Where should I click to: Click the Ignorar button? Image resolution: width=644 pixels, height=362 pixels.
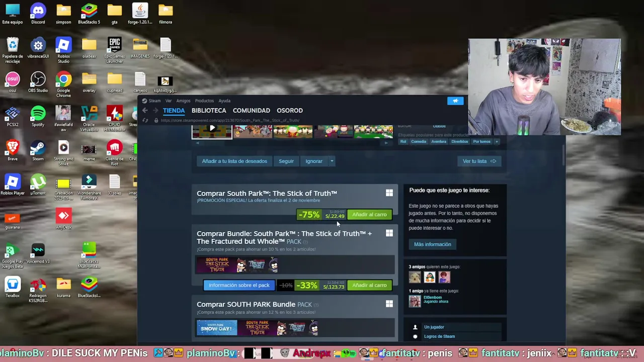click(x=314, y=161)
